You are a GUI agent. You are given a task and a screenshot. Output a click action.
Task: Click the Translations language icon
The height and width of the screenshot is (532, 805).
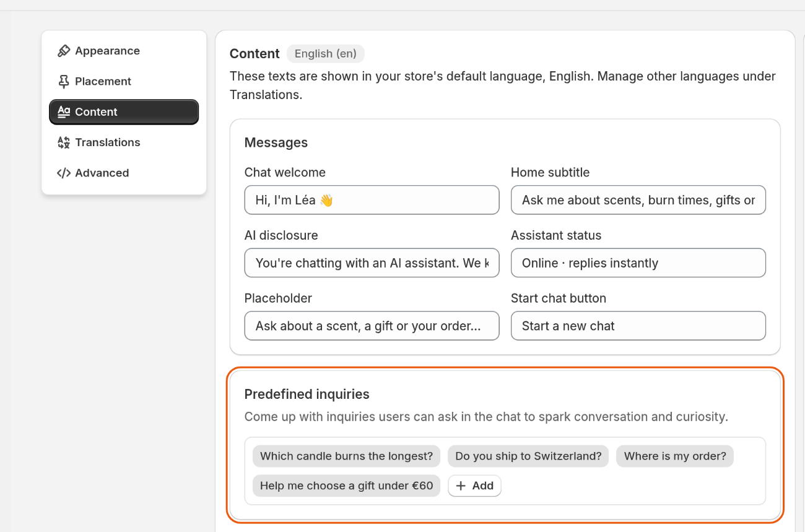point(64,142)
